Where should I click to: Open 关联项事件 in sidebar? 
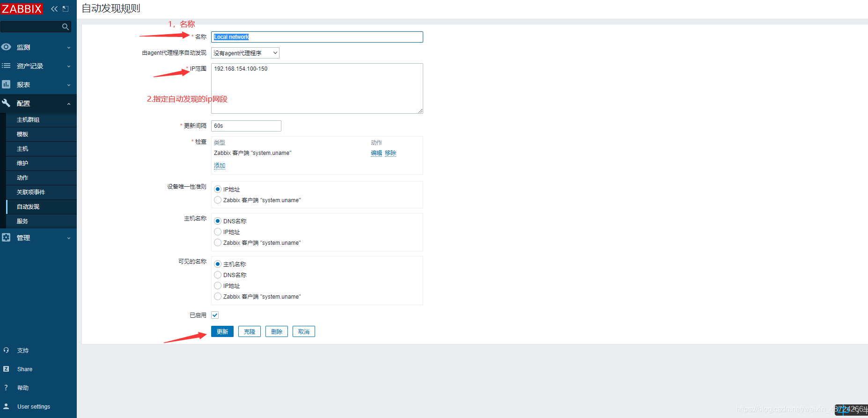[x=42, y=192]
